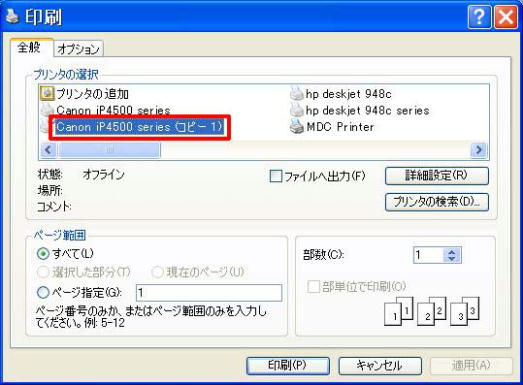The width and height of the screenshot is (523, 385).
Task: Open 詳細設定(R) settings
Action: coord(437,175)
